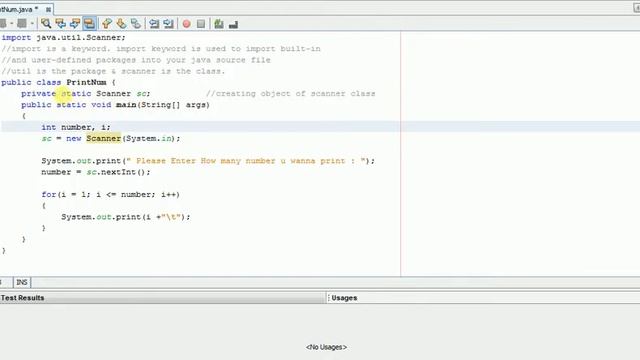
Task: Click the 'for(i = 1; i <= number; i++)' line
Action: (110, 195)
